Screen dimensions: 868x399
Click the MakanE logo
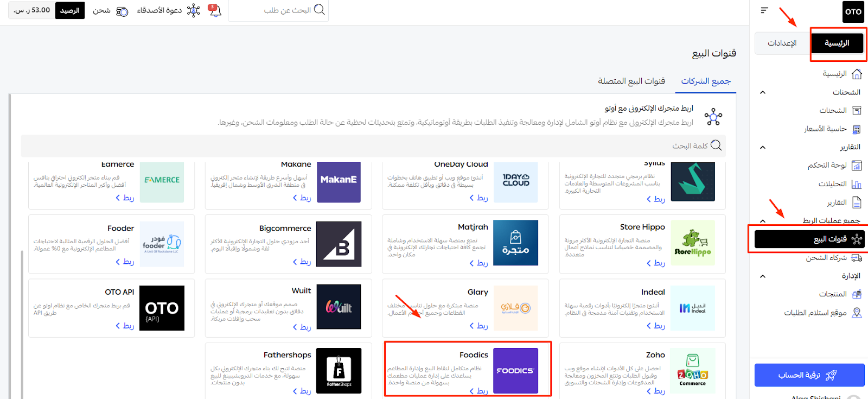coord(339,182)
